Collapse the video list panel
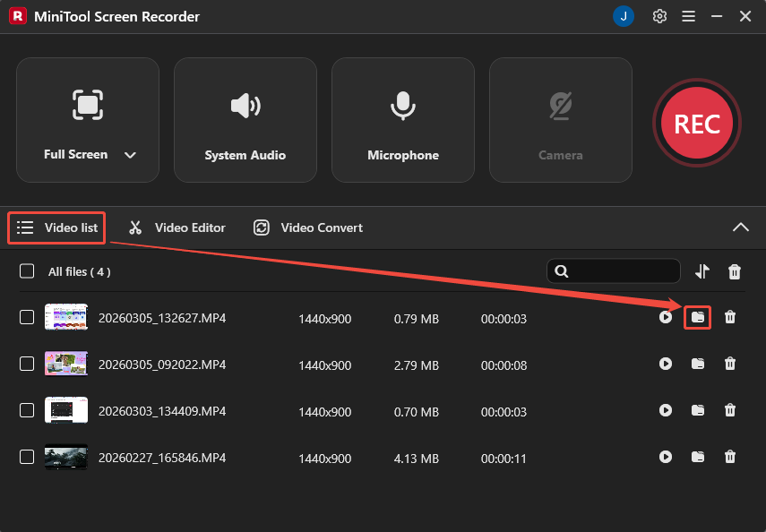The width and height of the screenshot is (766, 532). (741, 227)
